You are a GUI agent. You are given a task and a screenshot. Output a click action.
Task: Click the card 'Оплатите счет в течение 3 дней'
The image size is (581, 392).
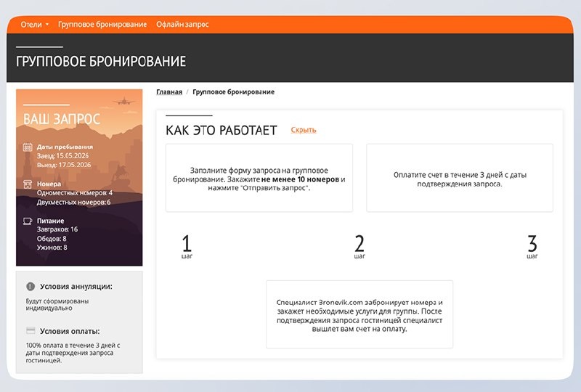tap(460, 178)
